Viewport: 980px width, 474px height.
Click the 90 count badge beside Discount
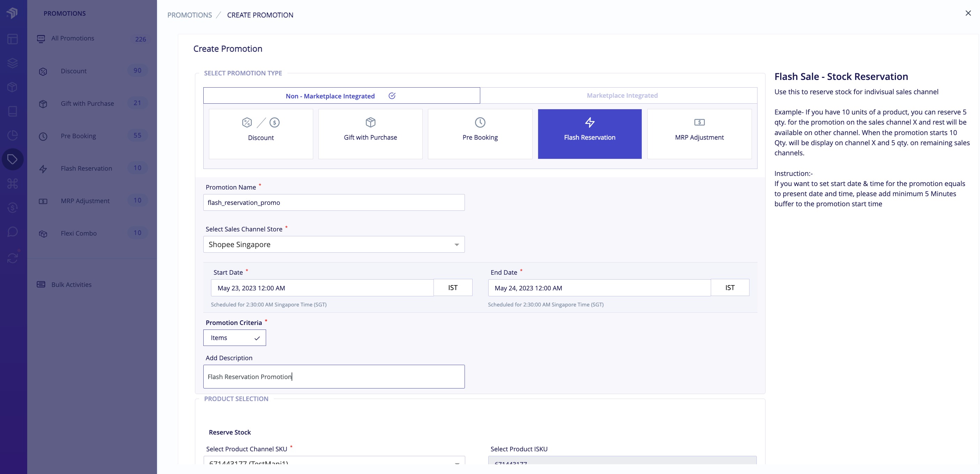137,71
